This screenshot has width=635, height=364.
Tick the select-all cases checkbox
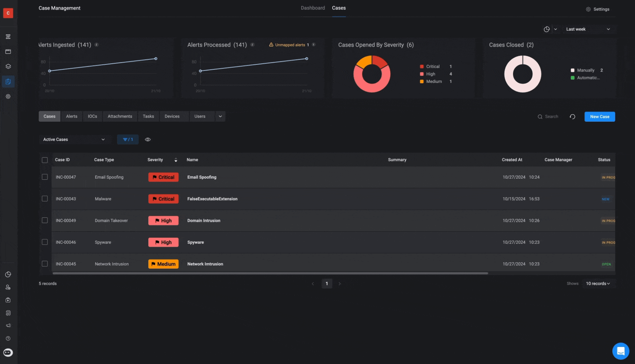[44, 160]
